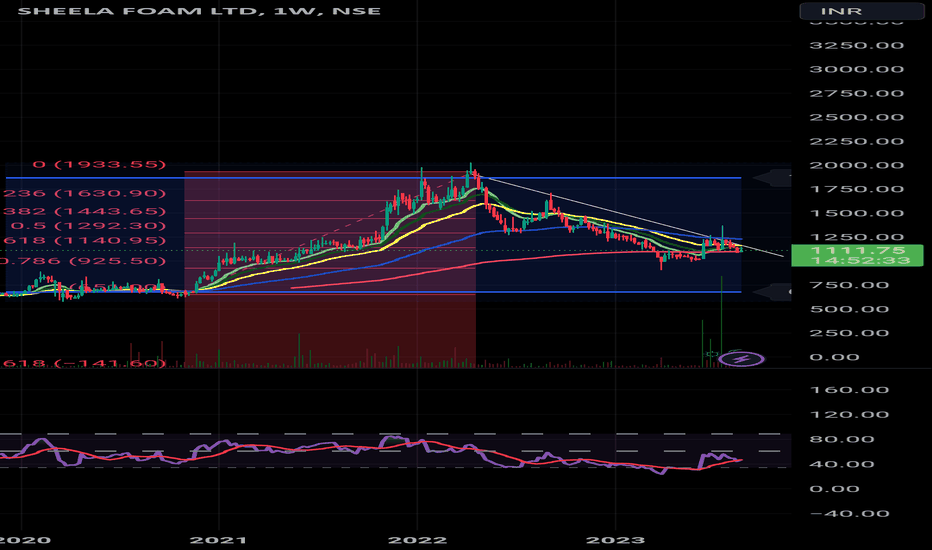The width and height of the screenshot is (932, 550).
Task: Click the 2021 label on the time axis
Action: click(218, 540)
